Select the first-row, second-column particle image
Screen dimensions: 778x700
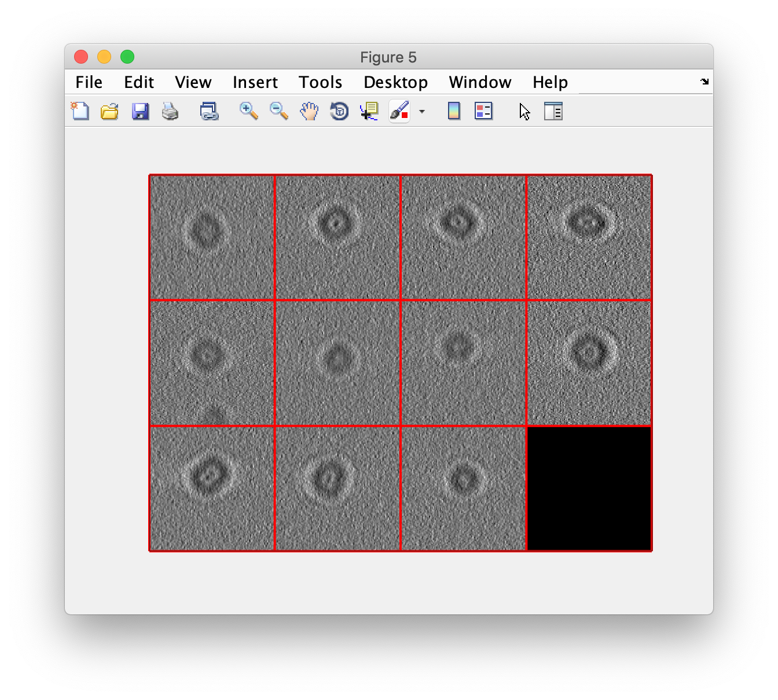337,237
